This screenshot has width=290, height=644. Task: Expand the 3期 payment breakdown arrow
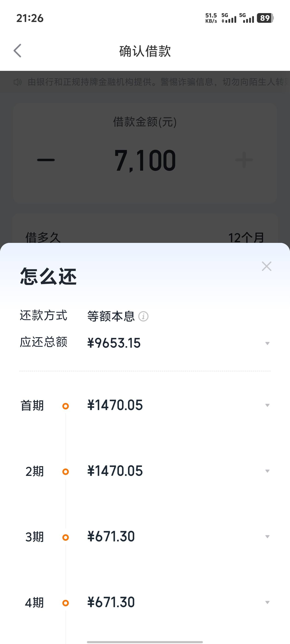267,537
